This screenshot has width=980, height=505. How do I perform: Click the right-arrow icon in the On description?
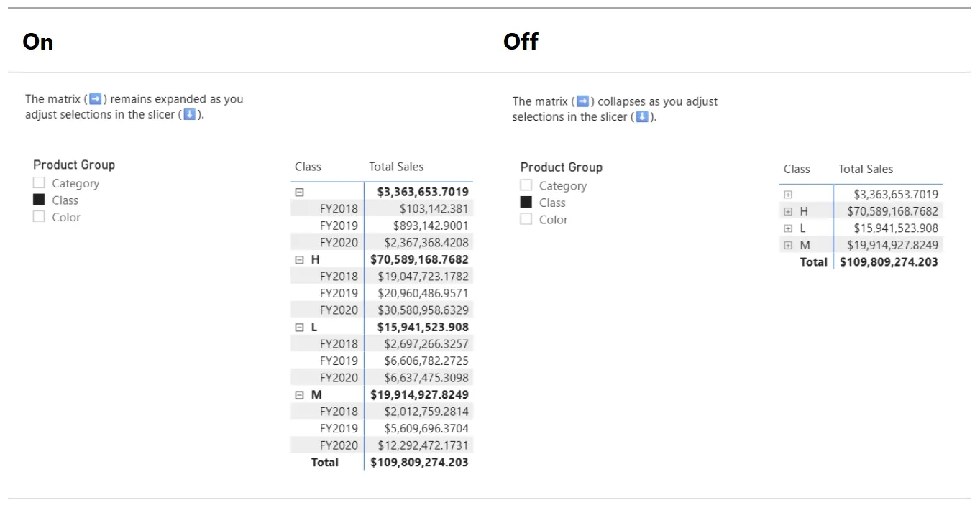point(95,99)
